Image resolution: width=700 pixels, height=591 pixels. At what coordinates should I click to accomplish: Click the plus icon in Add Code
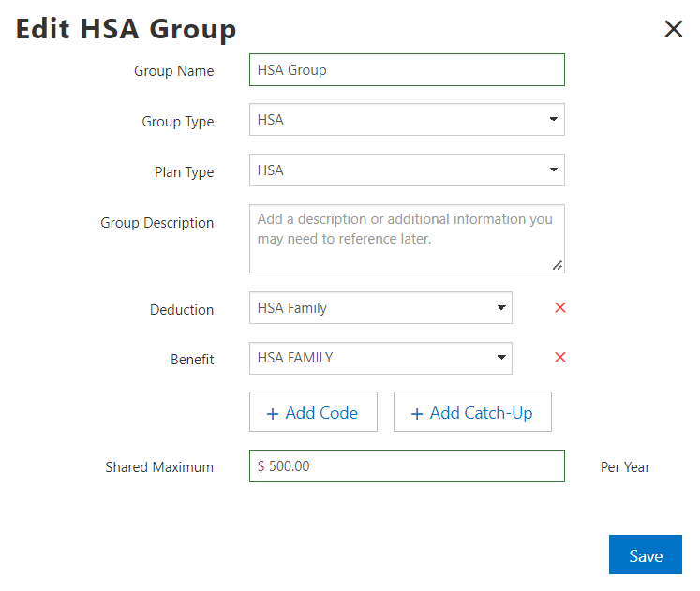[x=273, y=414]
